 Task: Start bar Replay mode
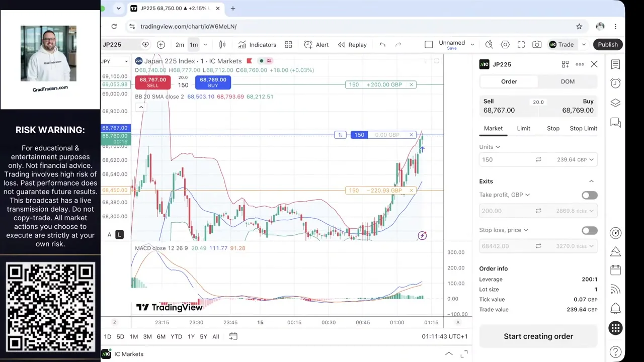pos(352,45)
